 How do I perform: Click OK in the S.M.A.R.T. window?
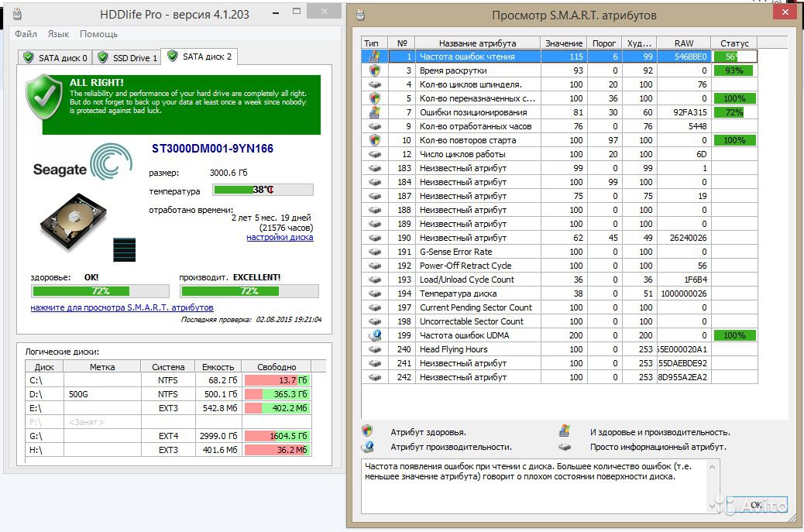[x=756, y=504]
